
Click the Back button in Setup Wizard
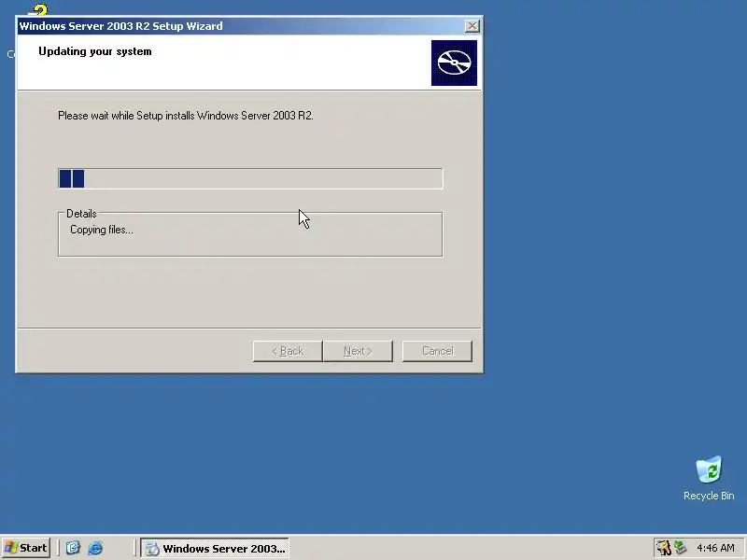(x=288, y=351)
